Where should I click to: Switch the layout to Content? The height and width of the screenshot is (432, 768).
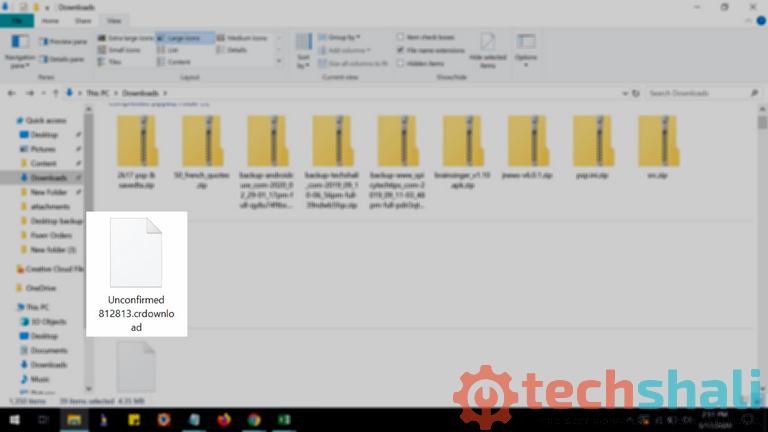pyautogui.click(x=174, y=62)
